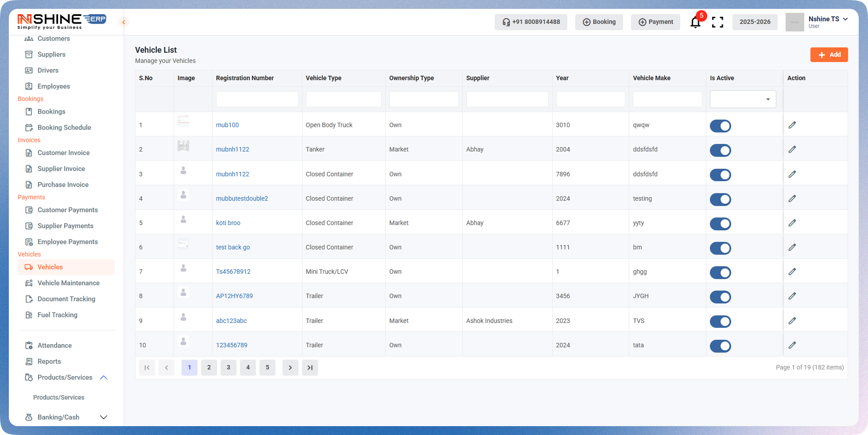This screenshot has width=868, height=435.
Task: Select the Vehicle Maintenance sidebar icon
Action: [x=29, y=283]
